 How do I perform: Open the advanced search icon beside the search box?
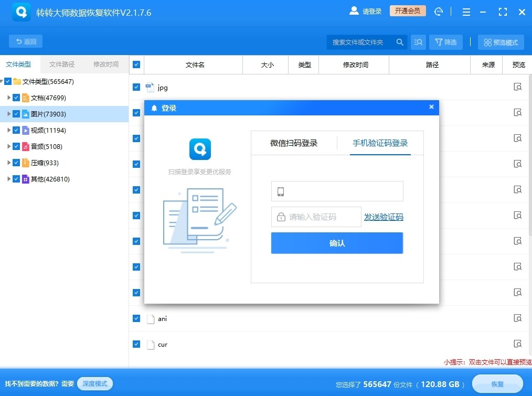(x=418, y=42)
